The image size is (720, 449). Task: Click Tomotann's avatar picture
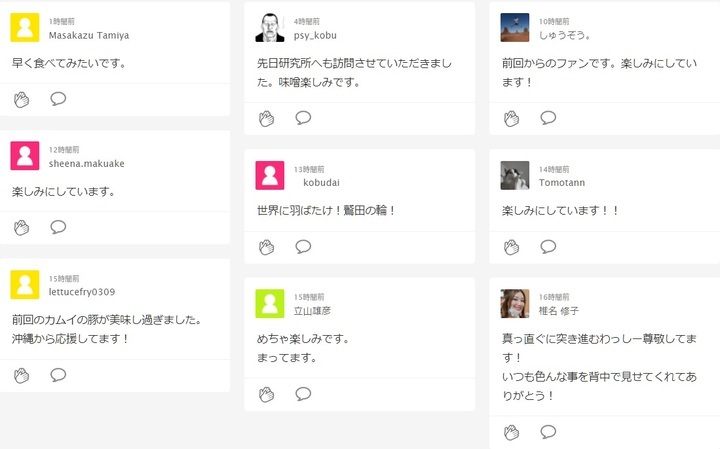tap(515, 176)
